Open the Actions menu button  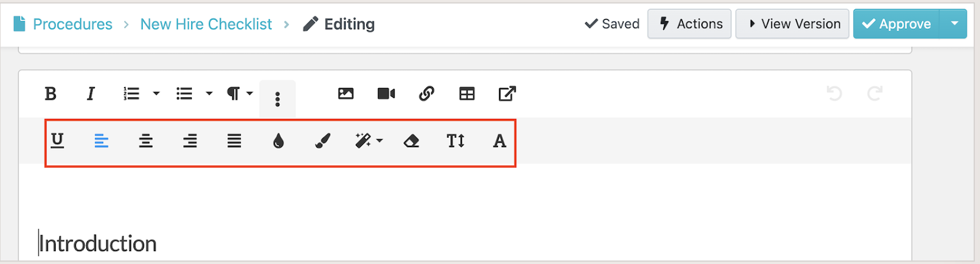[x=690, y=24]
